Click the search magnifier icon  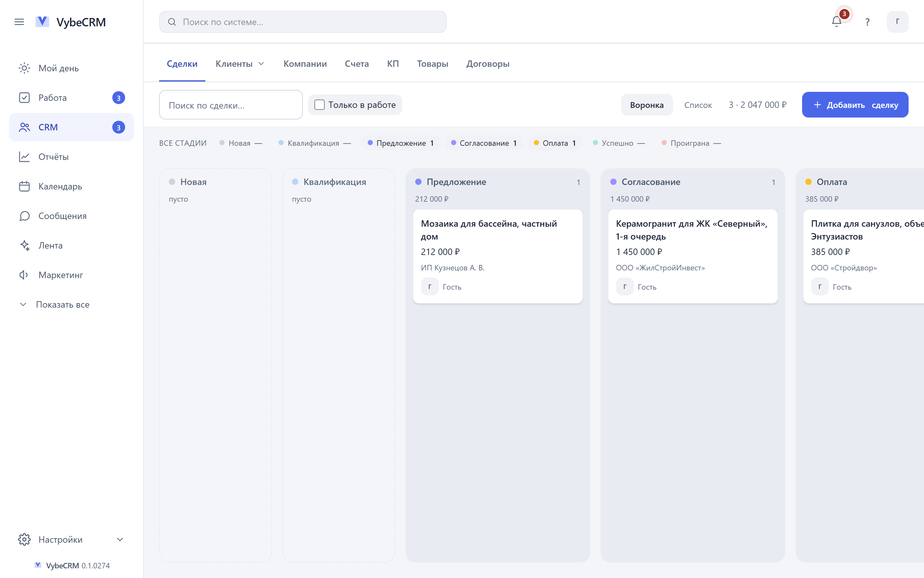click(172, 22)
